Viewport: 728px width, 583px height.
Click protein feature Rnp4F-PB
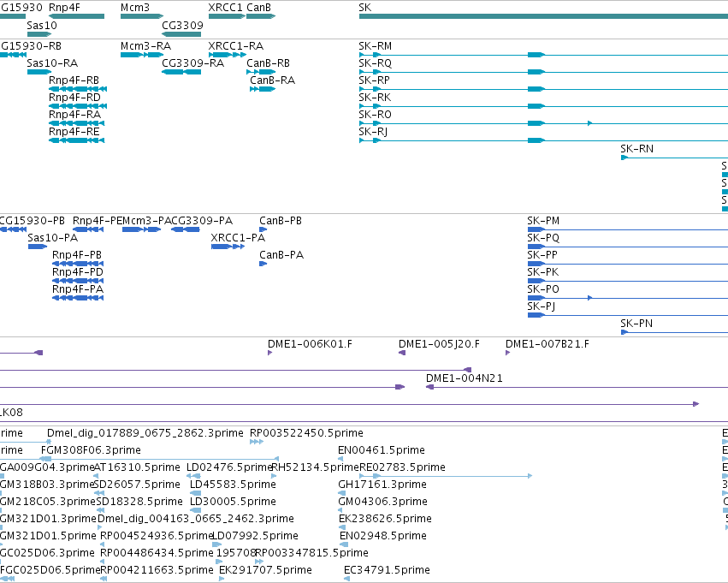pos(78,264)
